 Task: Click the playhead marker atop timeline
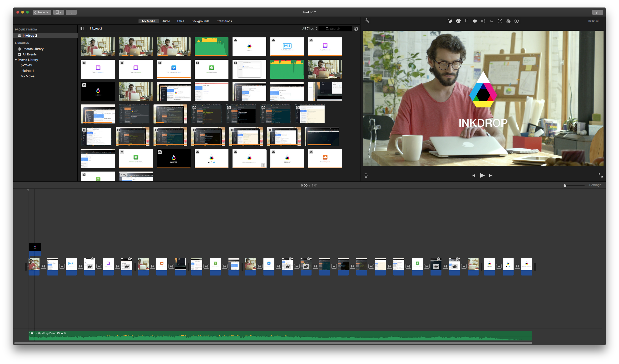(28, 190)
